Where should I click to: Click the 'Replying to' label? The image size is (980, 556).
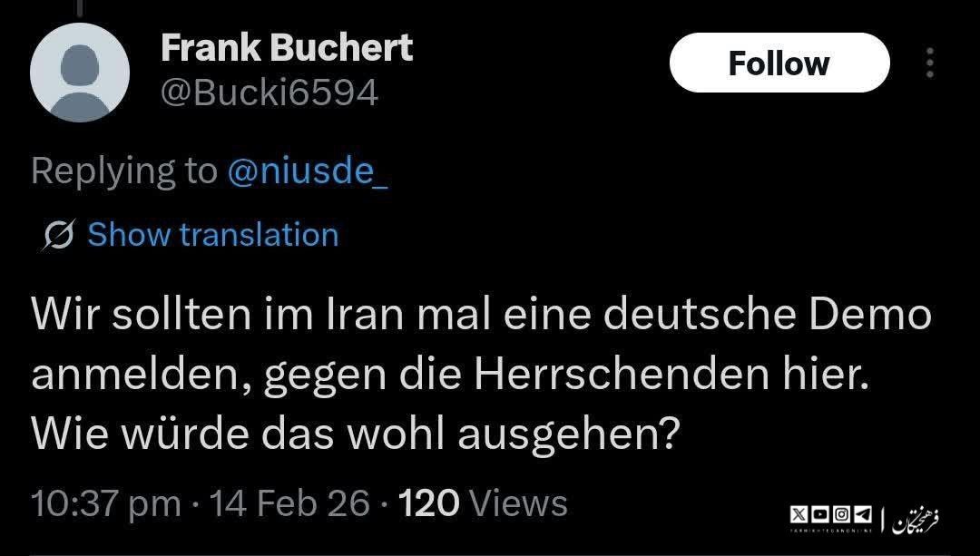click(x=124, y=171)
